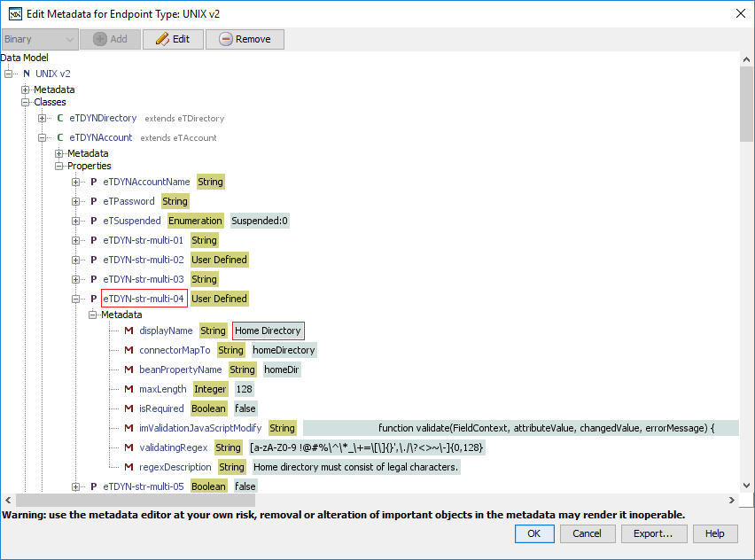Select the eTDYN-str-multi-02 property
The height and width of the screenshot is (560, 755).
pos(144,260)
